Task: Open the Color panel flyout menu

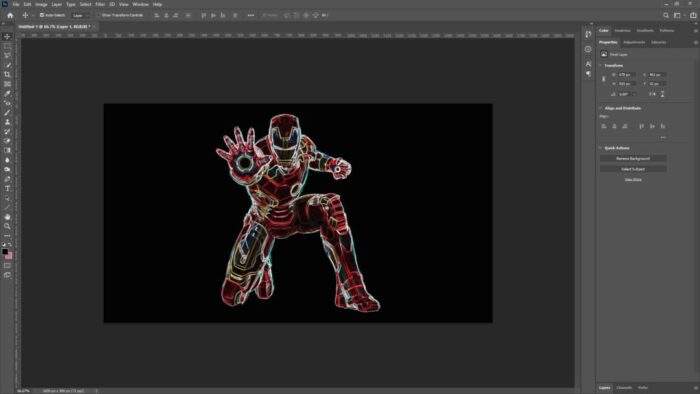Action: click(x=696, y=31)
